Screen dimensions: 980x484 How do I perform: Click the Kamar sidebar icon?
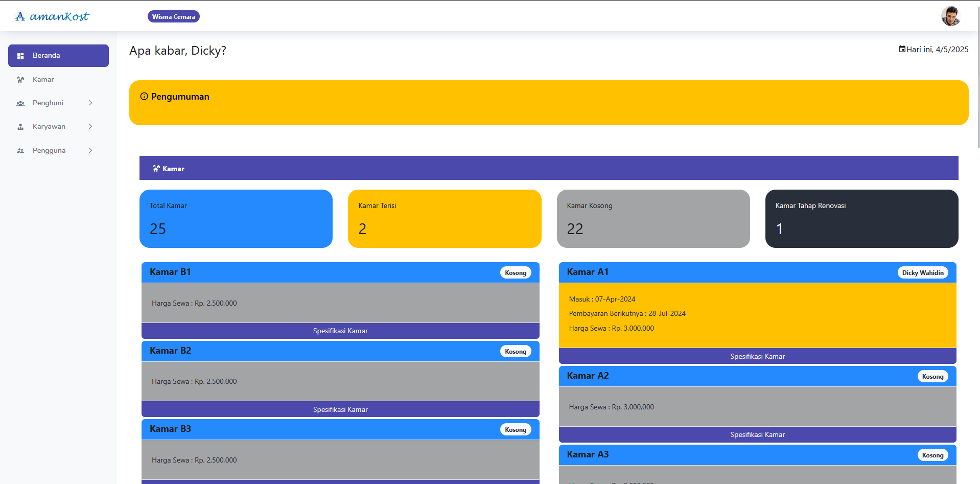(20, 80)
